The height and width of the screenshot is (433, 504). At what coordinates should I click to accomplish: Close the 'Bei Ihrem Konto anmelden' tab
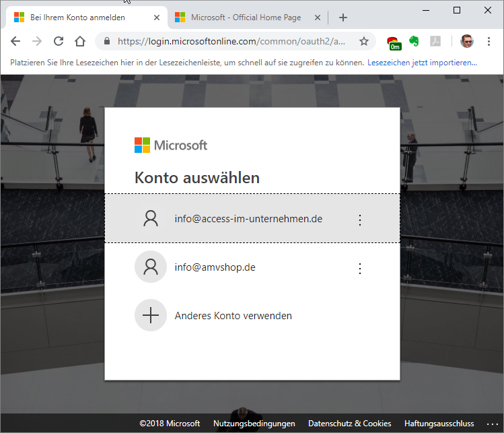point(157,18)
